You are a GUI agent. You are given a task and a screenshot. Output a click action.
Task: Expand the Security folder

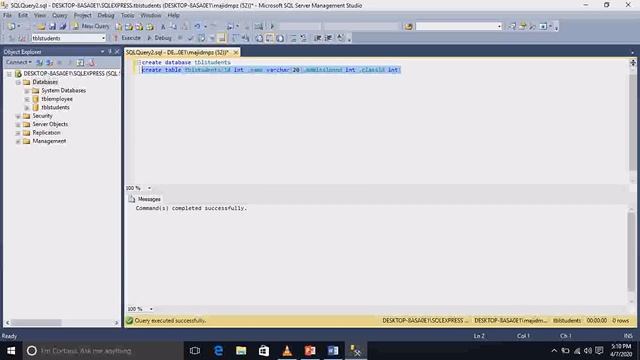pyautogui.click(x=18, y=116)
